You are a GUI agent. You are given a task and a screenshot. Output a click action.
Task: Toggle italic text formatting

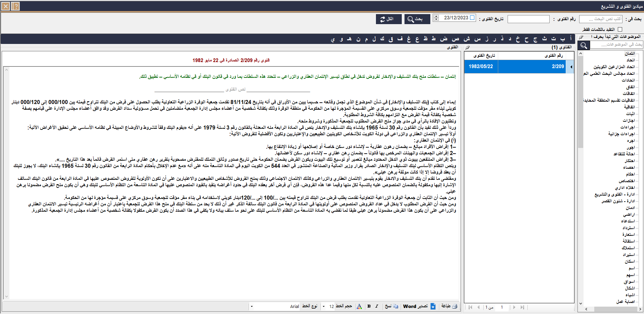click(x=377, y=306)
